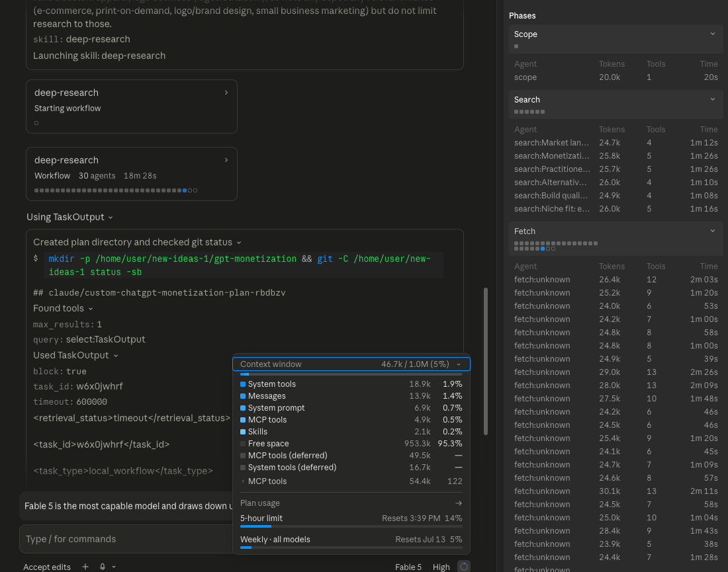Collapse the Fetch phase section
The width and height of the screenshot is (728, 572).
tap(713, 231)
